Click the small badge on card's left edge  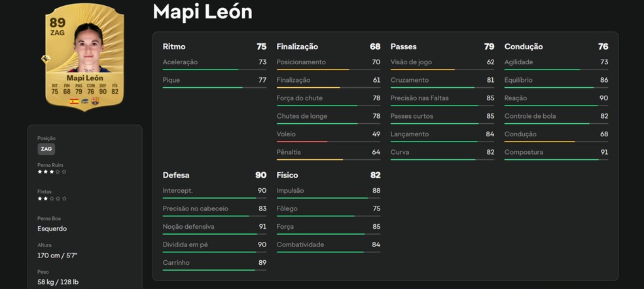point(46,59)
